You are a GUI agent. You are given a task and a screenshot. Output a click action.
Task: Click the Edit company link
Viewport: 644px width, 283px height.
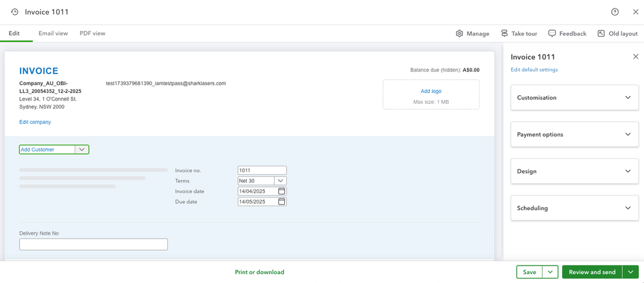tap(35, 122)
